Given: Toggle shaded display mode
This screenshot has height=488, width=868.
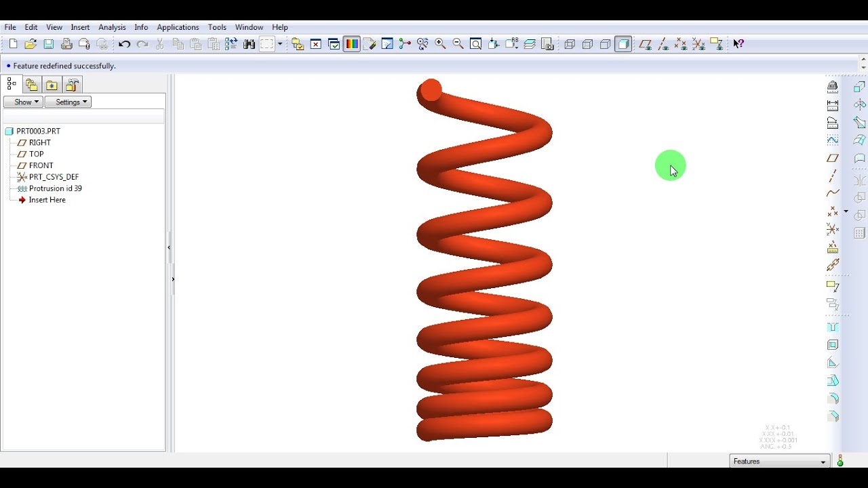Looking at the screenshot, I should click(x=624, y=44).
